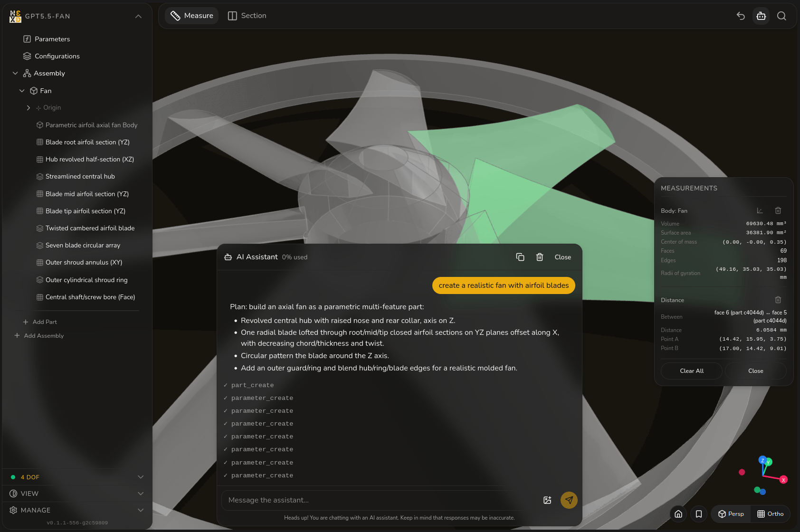The height and width of the screenshot is (532, 800).
Task: Close the Measurements panel
Action: coord(756,371)
